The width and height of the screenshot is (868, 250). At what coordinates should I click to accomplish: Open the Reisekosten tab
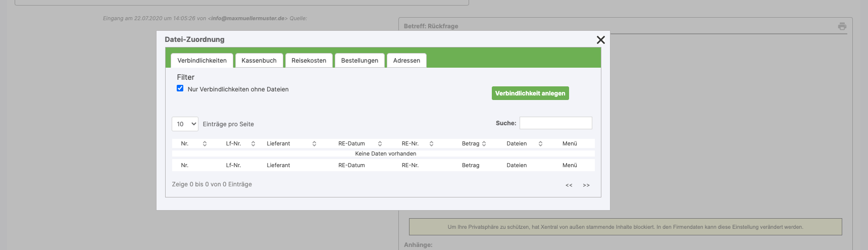tap(309, 61)
